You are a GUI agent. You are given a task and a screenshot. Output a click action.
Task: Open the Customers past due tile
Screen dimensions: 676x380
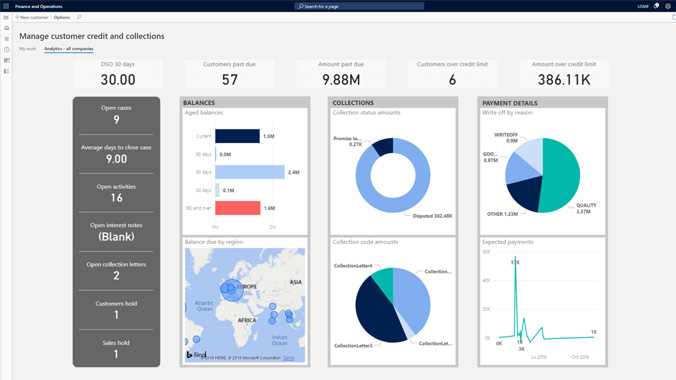point(229,74)
